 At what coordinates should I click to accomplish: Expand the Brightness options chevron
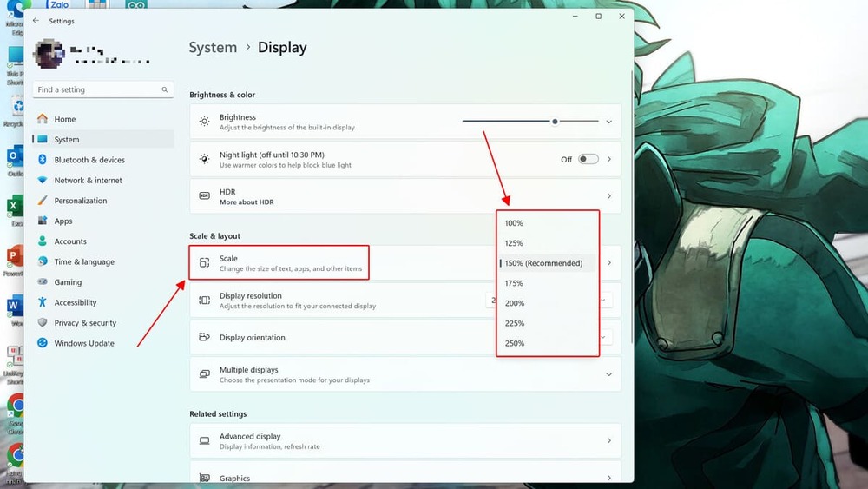point(608,122)
